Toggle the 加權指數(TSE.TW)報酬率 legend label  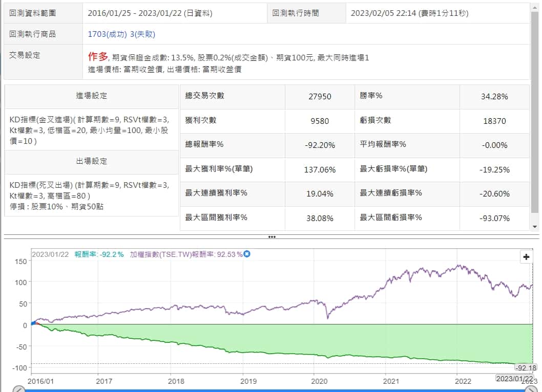point(186,254)
